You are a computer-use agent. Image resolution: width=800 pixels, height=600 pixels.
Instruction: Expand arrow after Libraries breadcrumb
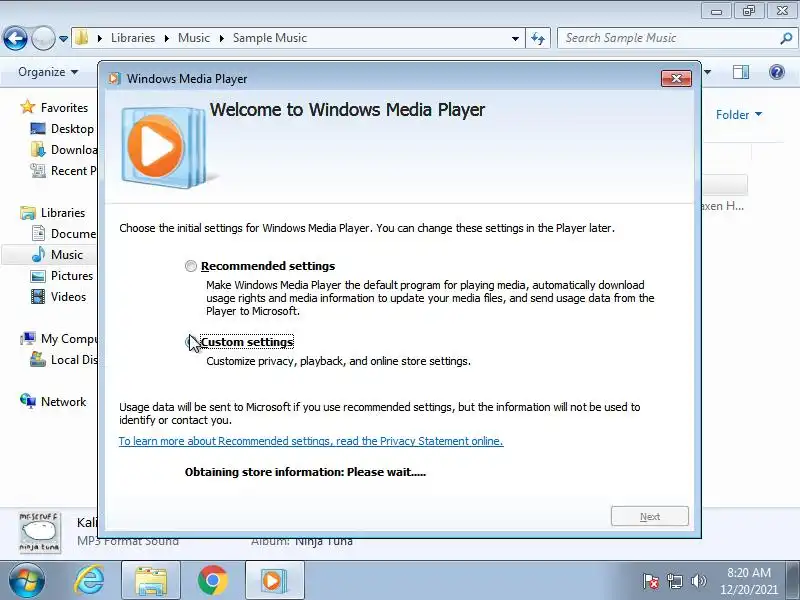click(x=167, y=38)
